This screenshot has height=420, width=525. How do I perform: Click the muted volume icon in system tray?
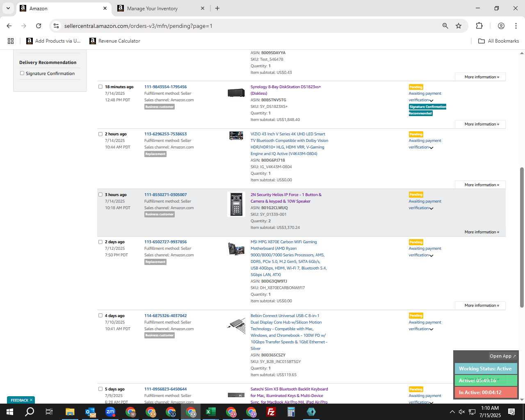point(461,412)
